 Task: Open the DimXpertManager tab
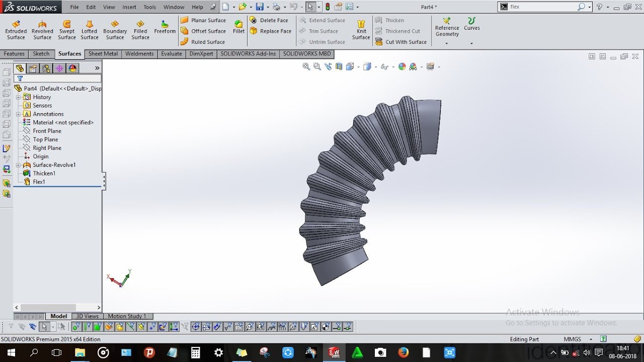59,68
